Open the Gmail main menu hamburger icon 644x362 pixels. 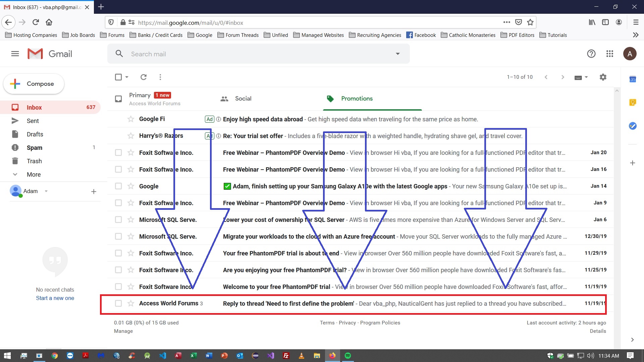[x=15, y=54]
